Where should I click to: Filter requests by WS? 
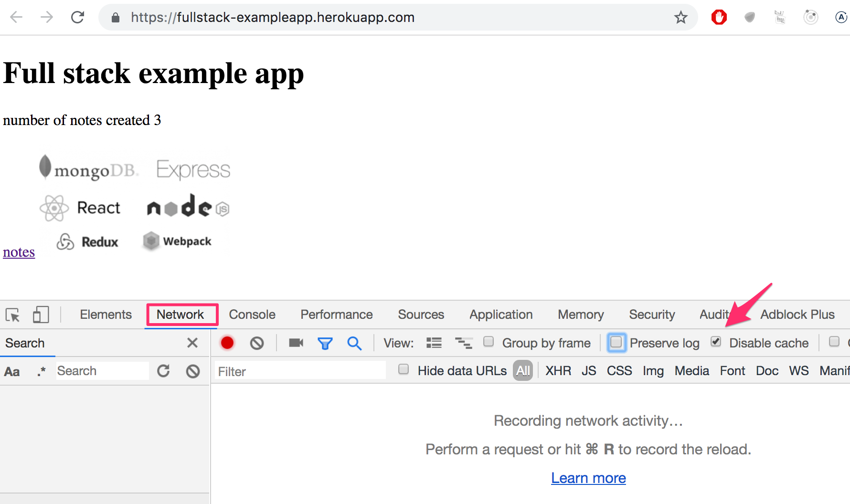[x=799, y=371]
